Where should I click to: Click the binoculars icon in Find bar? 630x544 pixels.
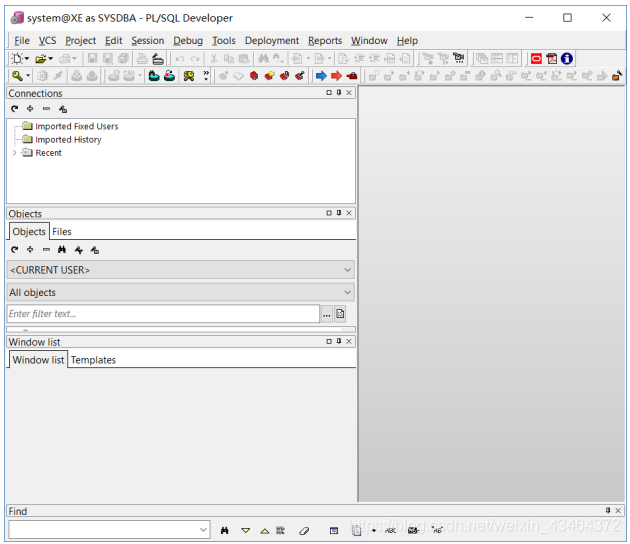[x=225, y=531]
